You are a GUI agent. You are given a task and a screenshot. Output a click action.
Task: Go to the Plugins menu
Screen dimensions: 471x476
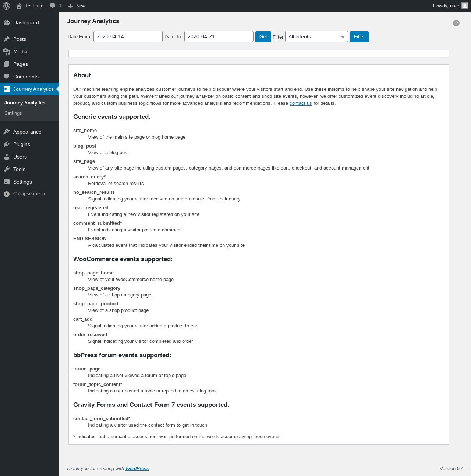pyautogui.click(x=29, y=144)
